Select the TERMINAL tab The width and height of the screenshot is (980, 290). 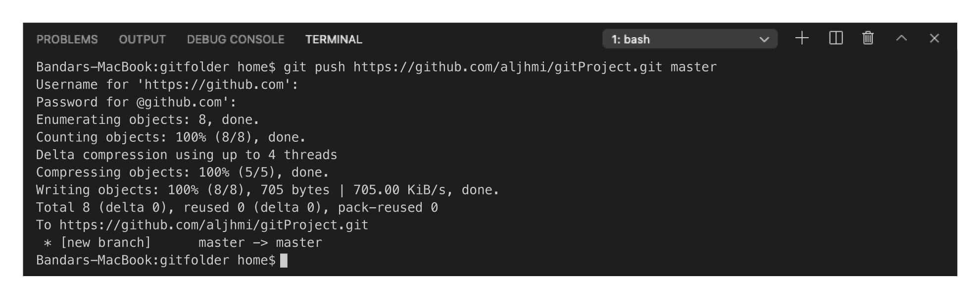[334, 39]
